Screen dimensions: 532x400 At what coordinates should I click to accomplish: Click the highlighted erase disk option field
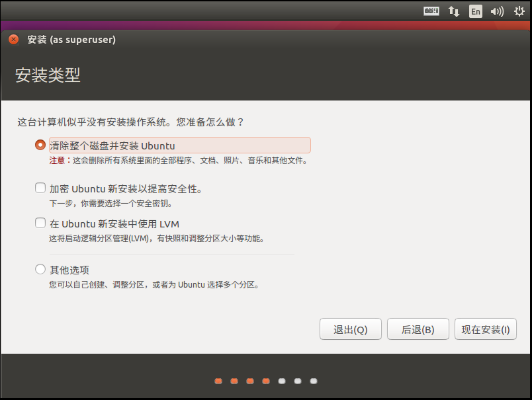[x=180, y=145]
